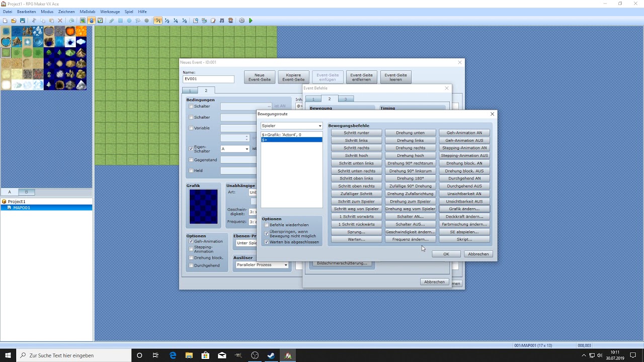Screen dimensions: 644x362
Task: Confirm Bewegungsroute dialog with OK
Action: (446, 254)
